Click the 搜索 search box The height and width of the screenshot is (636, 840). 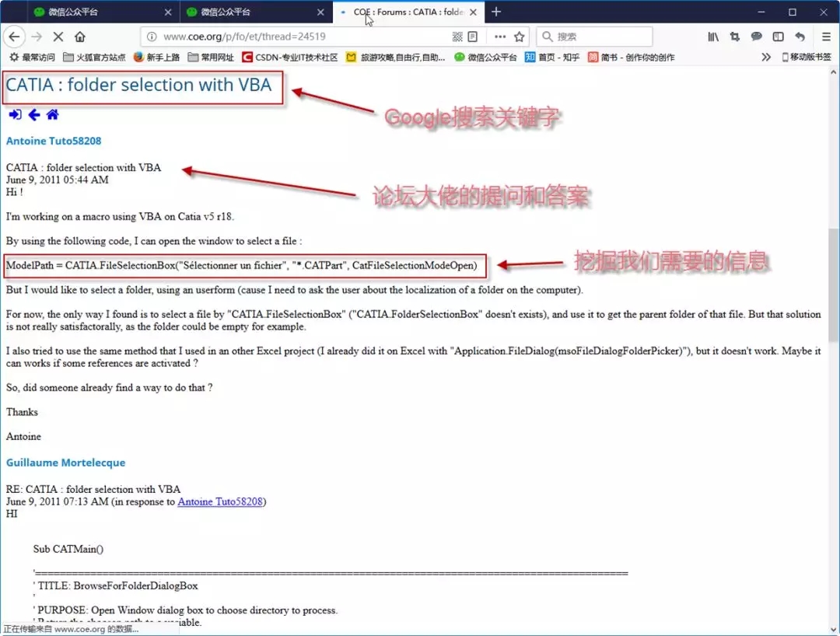tap(595, 37)
